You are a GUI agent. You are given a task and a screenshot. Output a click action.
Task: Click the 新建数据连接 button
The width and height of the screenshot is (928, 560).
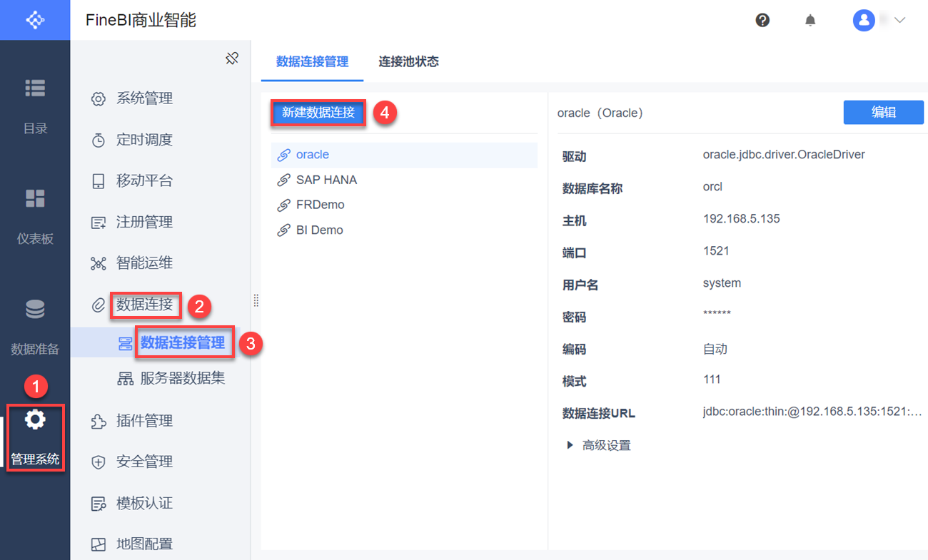(318, 113)
